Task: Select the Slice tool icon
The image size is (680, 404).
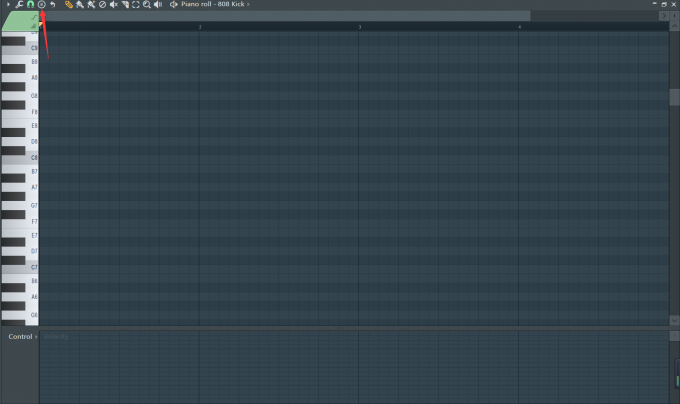Action: point(125,4)
